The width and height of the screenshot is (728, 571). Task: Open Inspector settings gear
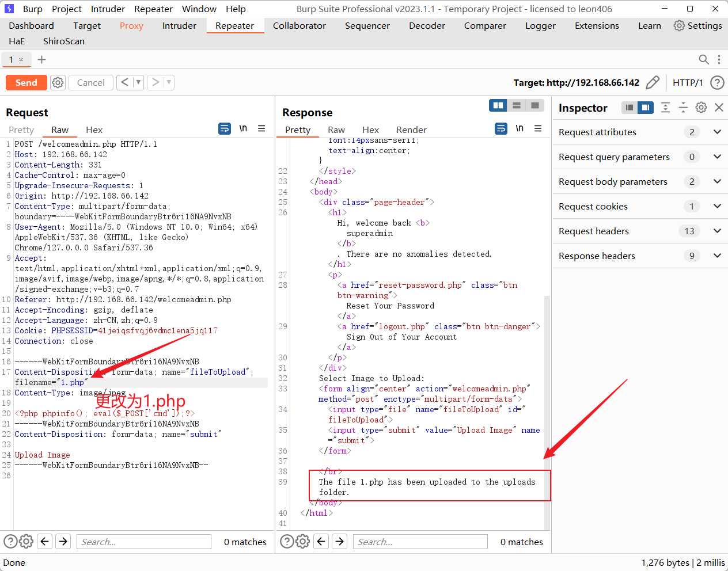(x=701, y=107)
